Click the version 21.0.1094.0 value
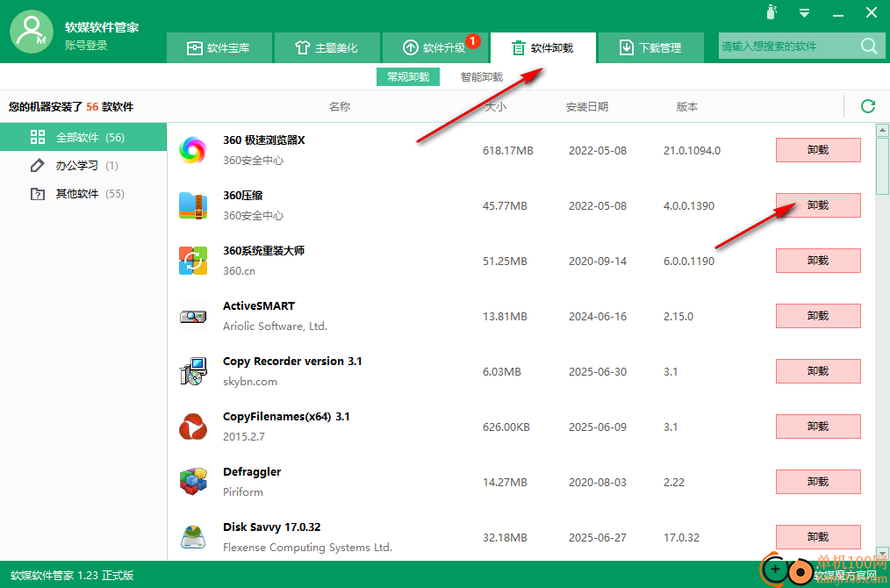Viewport: 890px width, 588px height. 692,150
